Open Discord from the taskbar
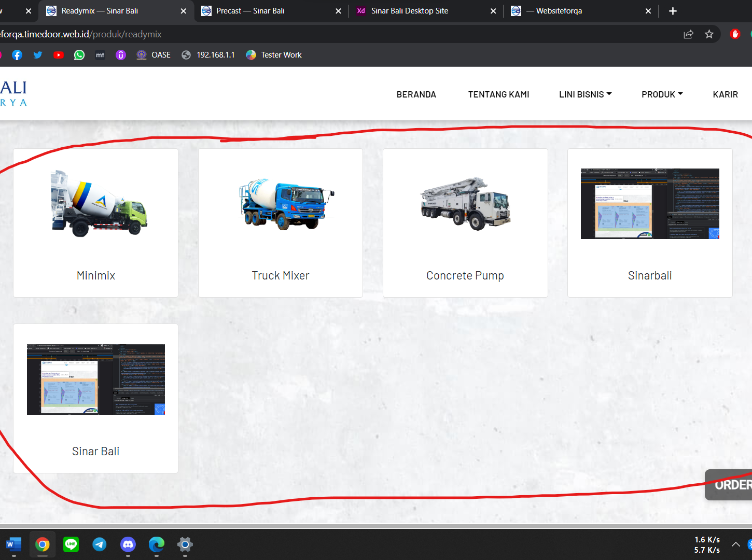 pos(128,544)
